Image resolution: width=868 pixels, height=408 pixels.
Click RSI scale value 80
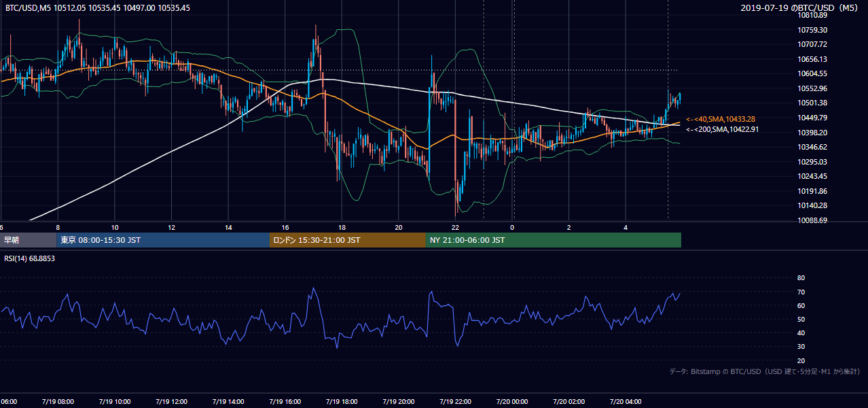click(x=801, y=278)
